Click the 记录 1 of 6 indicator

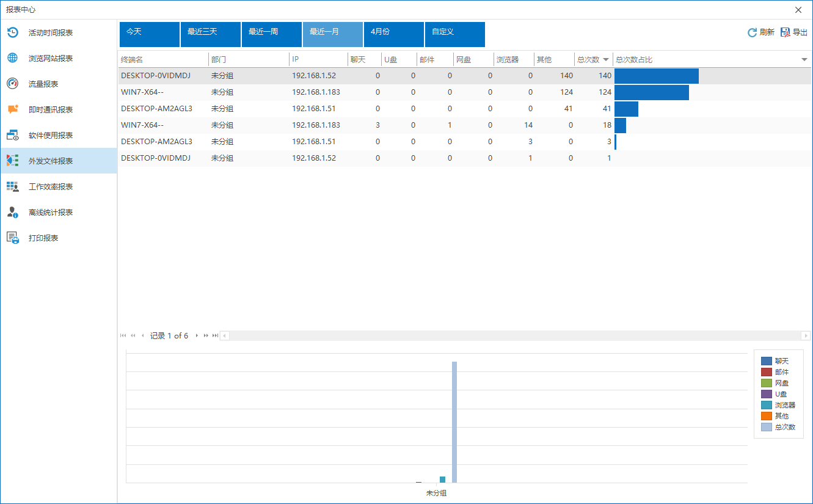169,335
